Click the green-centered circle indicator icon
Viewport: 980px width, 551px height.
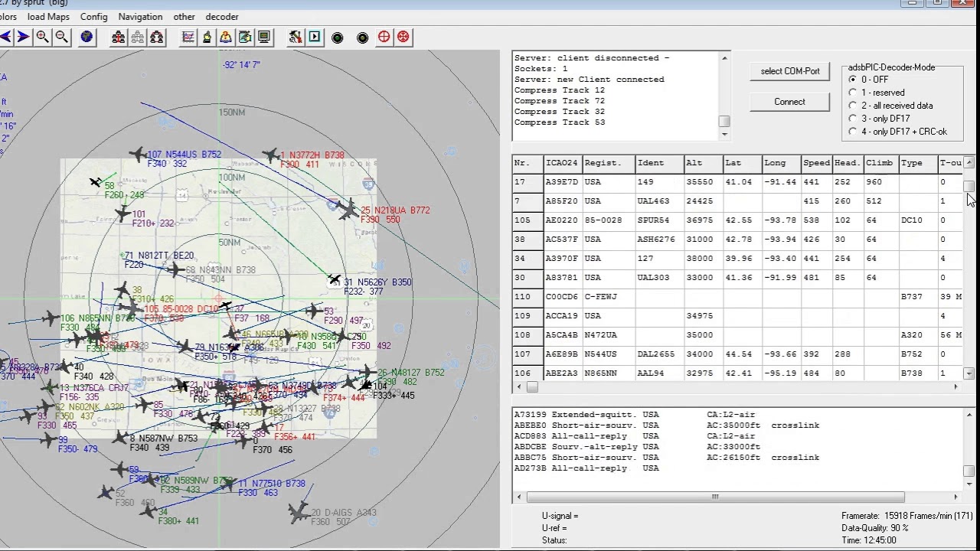pos(338,37)
